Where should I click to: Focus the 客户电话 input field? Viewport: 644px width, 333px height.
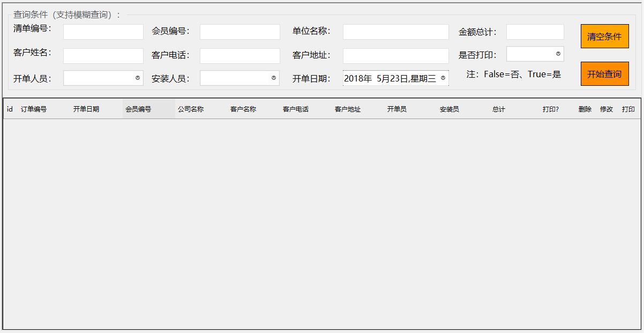(240, 56)
